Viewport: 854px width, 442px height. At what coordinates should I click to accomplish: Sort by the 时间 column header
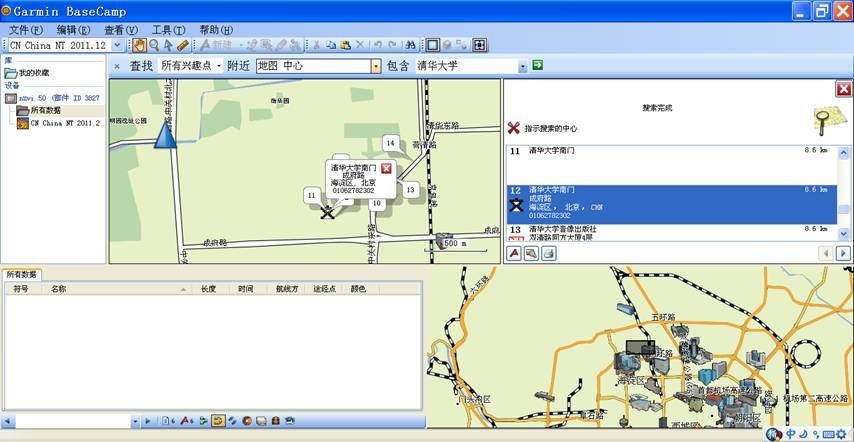(246, 289)
